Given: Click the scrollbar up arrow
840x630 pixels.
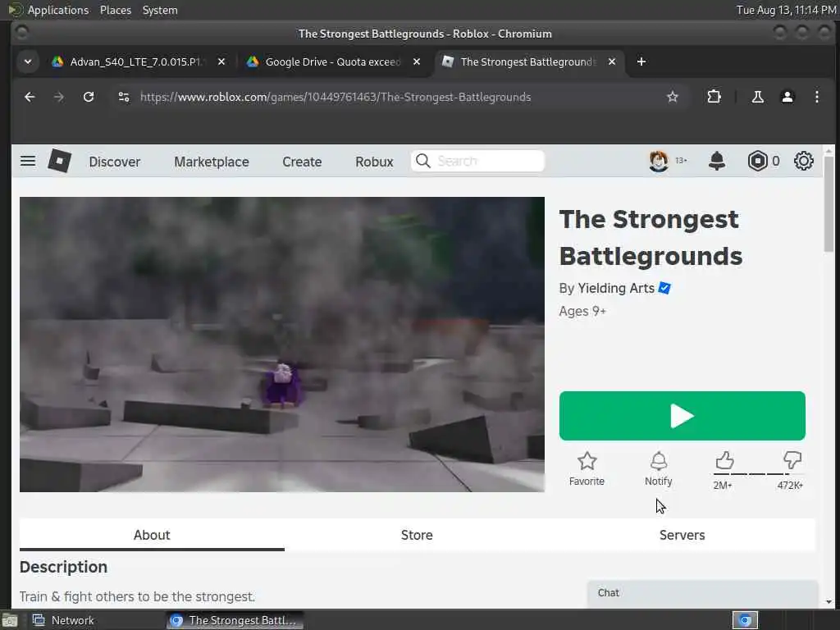Looking at the screenshot, I should [x=829, y=151].
